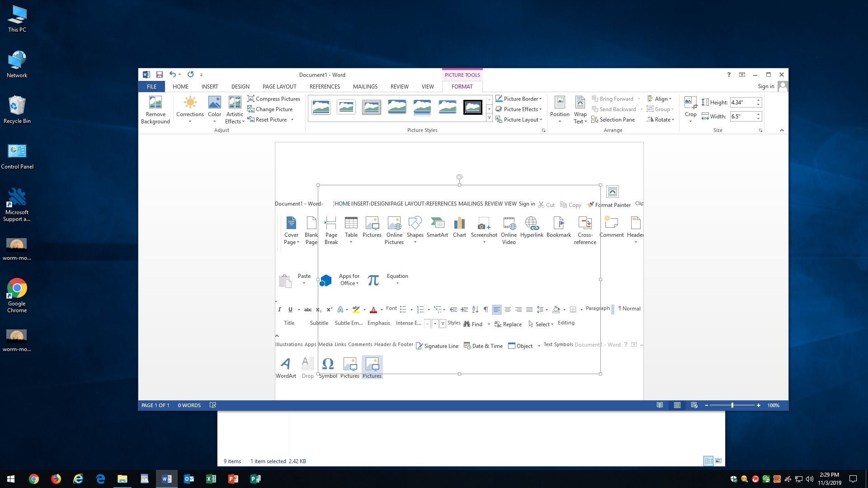Click the zoom slider in status bar
This screenshot has height=488, width=868.
[732, 405]
